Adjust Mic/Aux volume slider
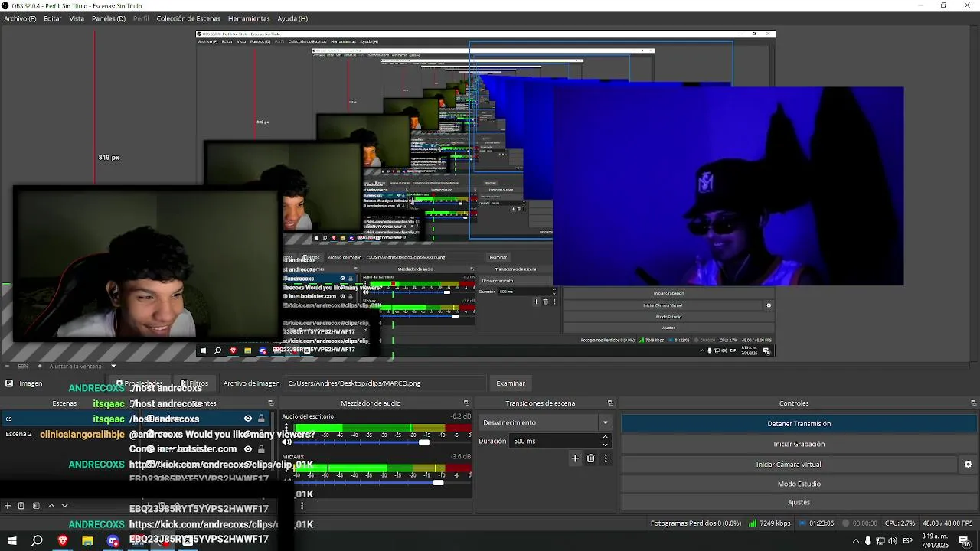Screen dimensions: 980x551 (x=438, y=483)
